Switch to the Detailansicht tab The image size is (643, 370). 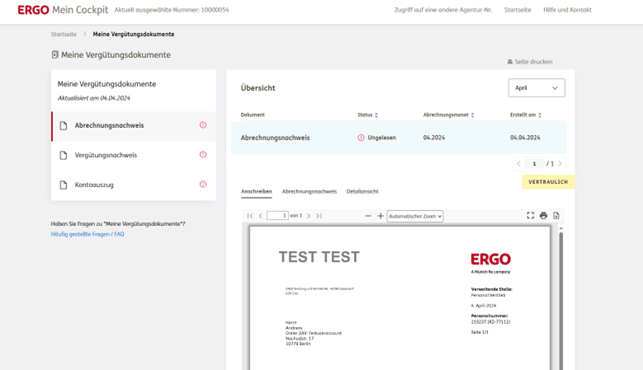tap(363, 192)
